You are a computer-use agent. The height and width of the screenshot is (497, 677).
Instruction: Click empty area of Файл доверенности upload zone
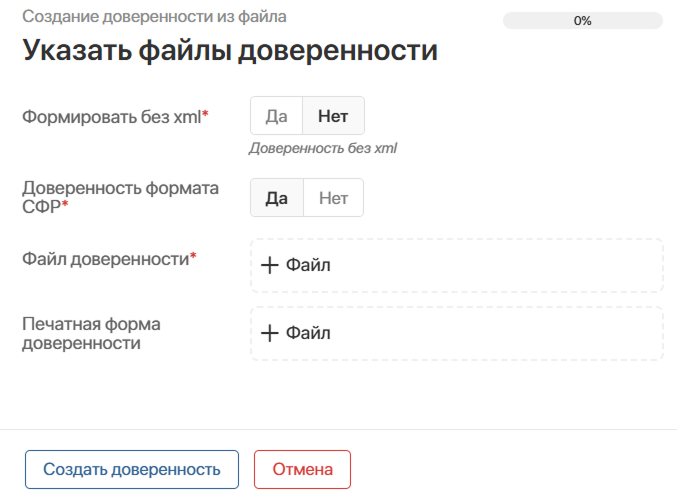[x=500, y=266]
